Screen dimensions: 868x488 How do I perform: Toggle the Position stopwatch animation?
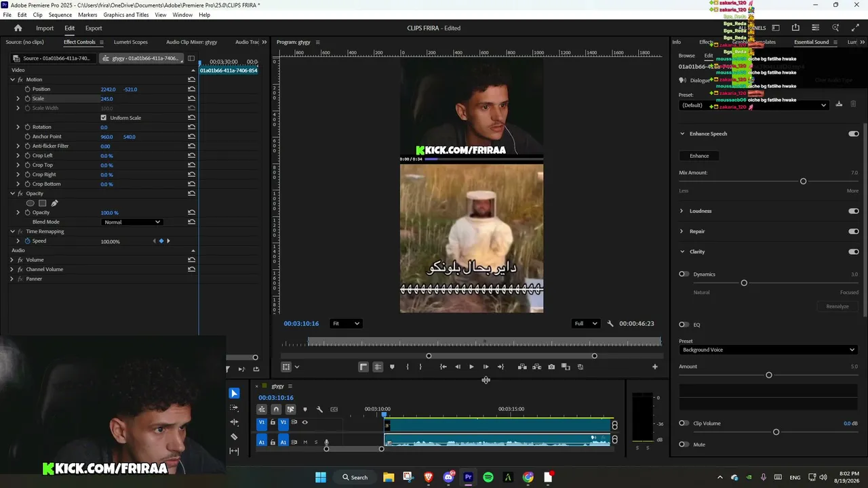coord(27,89)
